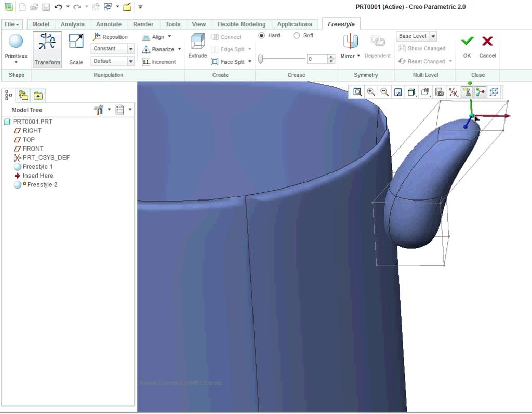Expand the Face Split options arrow
Image resolution: width=532 pixels, height=414 pixels.
(250, 61)
